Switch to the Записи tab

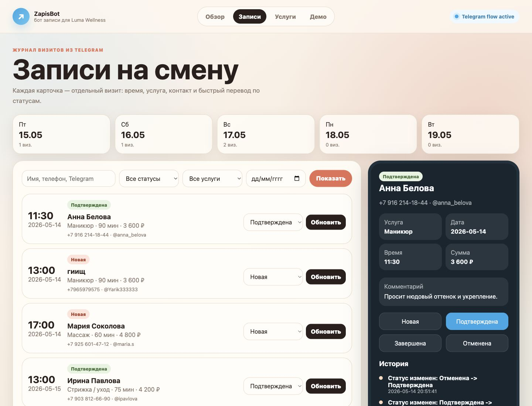tap(250, 17)
